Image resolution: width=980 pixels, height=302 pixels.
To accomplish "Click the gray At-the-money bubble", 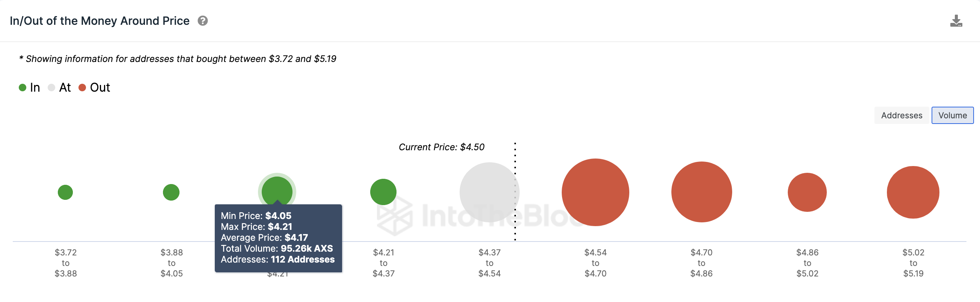I will [489, 192].
